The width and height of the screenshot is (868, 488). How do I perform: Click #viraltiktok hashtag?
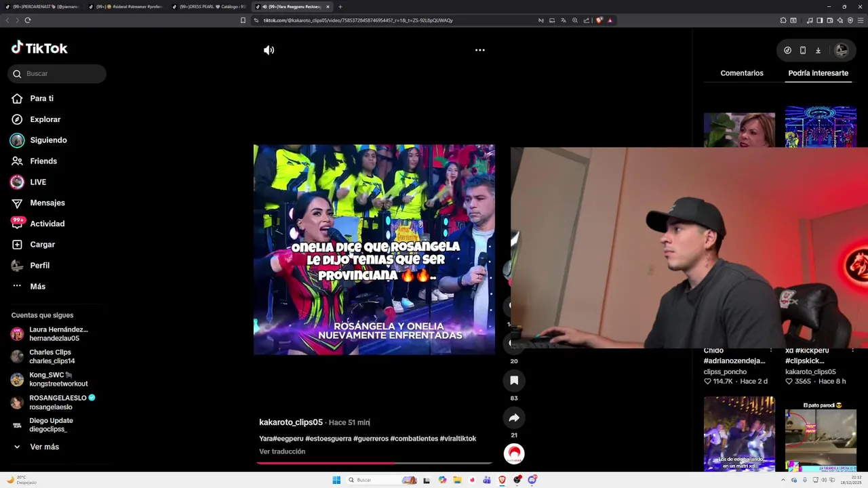[458, 439]
